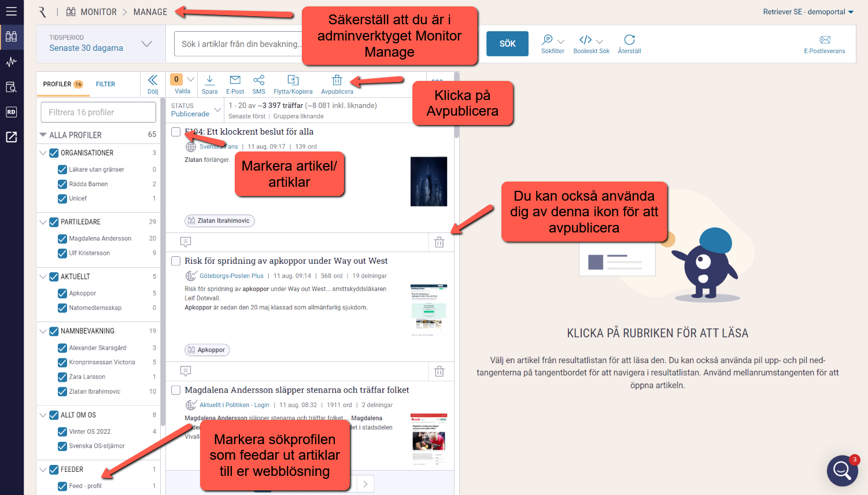Screen dimensions: 868x495
Task: Click the Zlatan Ibrahimovic profile tag
Action: (220, 221)
